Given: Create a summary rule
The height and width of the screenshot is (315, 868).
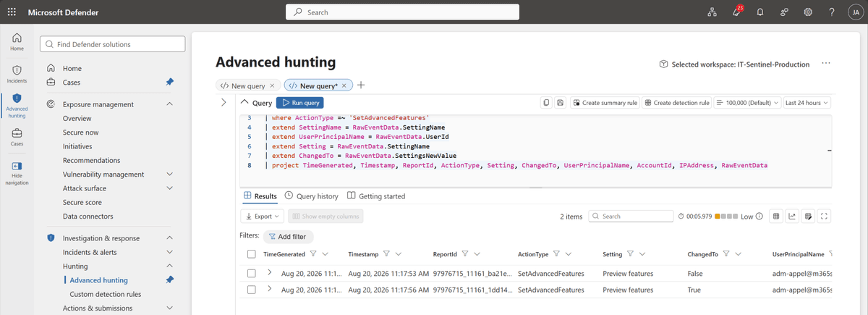Looking at the screenshot, I should [x=605, y=103].
